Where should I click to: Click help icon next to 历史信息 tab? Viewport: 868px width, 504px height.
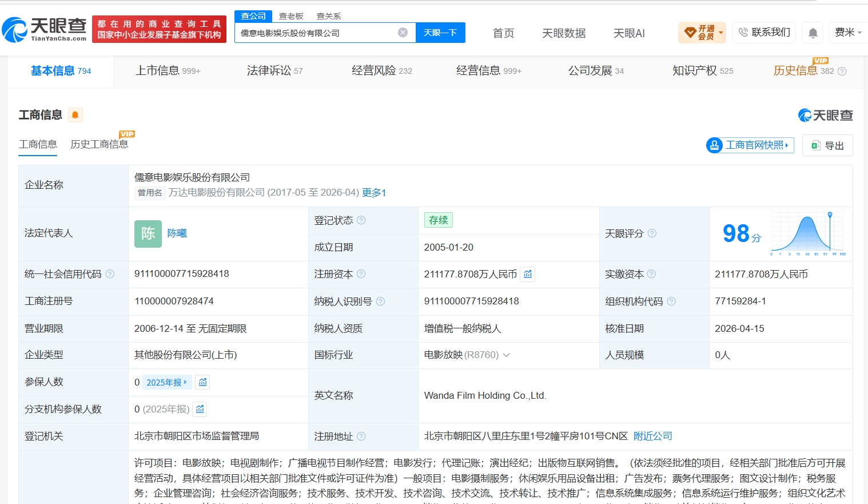point(842,72)
